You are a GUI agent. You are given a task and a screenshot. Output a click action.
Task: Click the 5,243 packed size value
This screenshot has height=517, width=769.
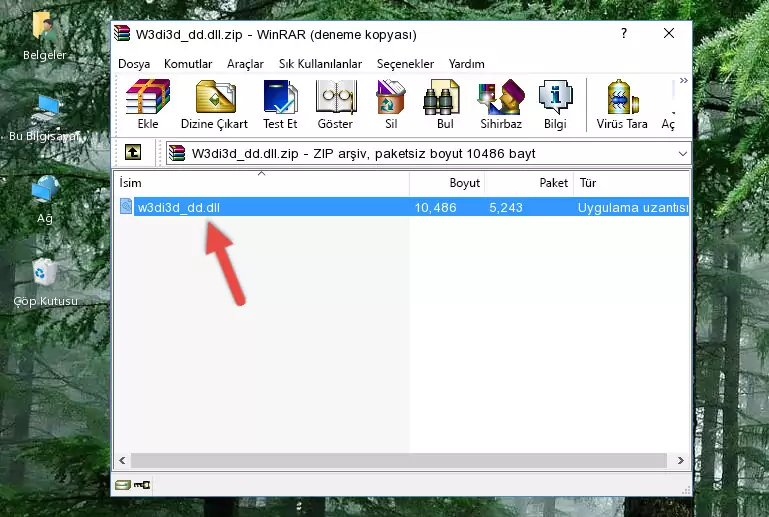click(506, 207)
